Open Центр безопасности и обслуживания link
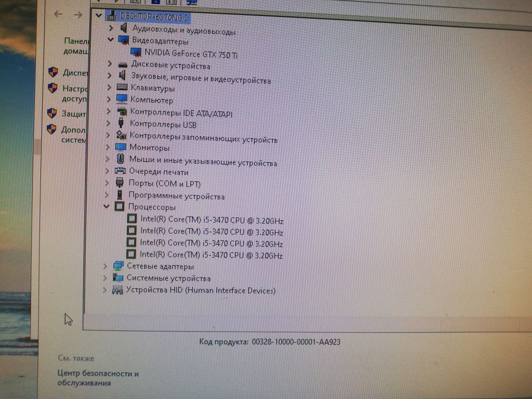 point(98,378)
